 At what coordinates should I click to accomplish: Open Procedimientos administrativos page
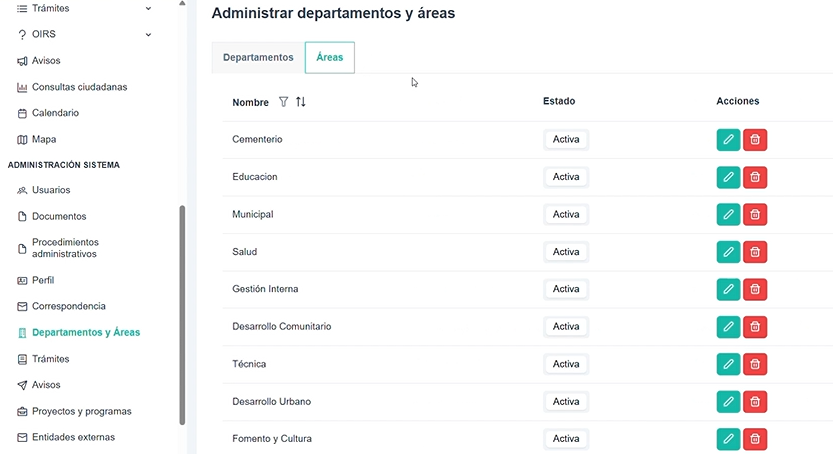point(65,248)
